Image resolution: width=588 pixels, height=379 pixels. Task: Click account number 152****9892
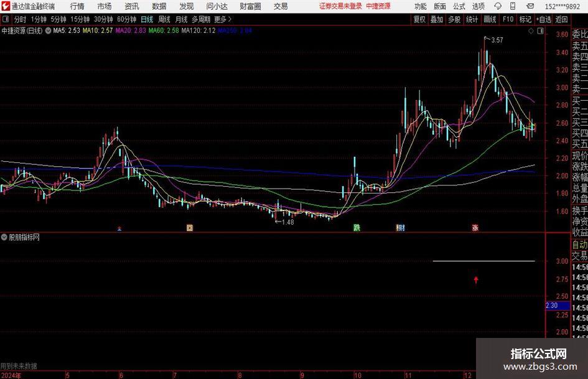click(x=562, y=6)
